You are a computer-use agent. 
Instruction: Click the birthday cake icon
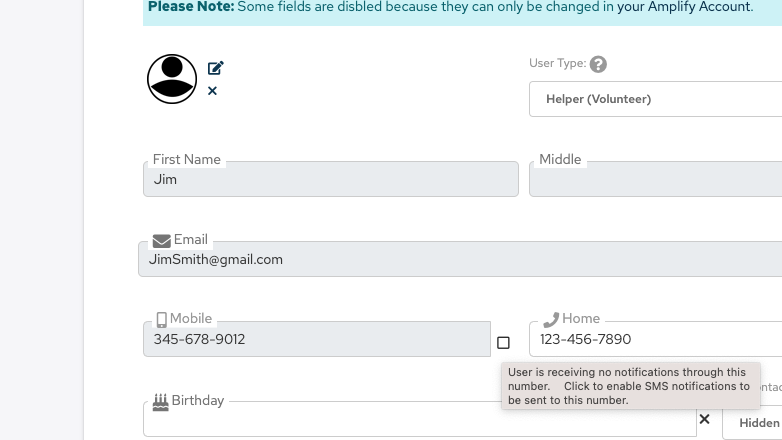pyautogui.click(x=160, y=401)
